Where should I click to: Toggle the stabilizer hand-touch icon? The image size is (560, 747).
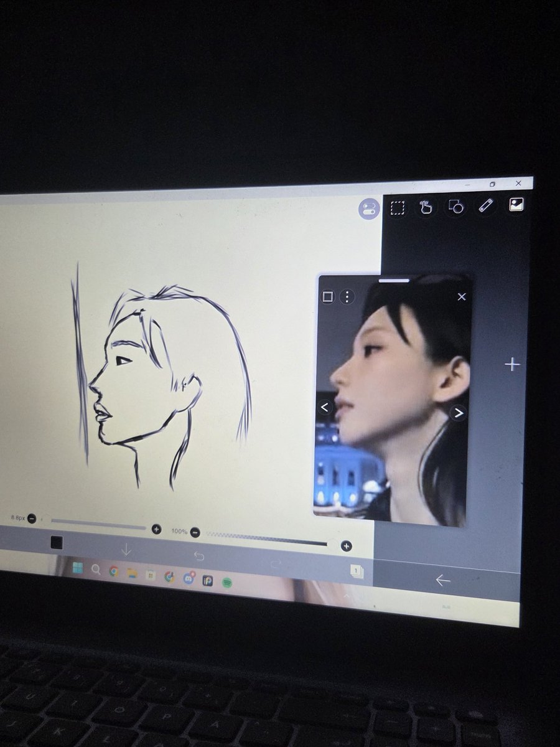[426, 207]
